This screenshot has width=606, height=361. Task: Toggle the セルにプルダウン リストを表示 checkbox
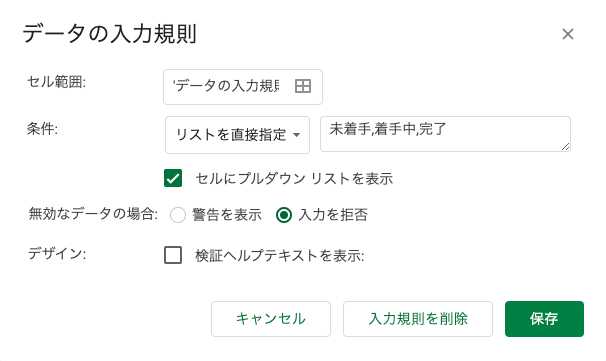pos(173,178)
